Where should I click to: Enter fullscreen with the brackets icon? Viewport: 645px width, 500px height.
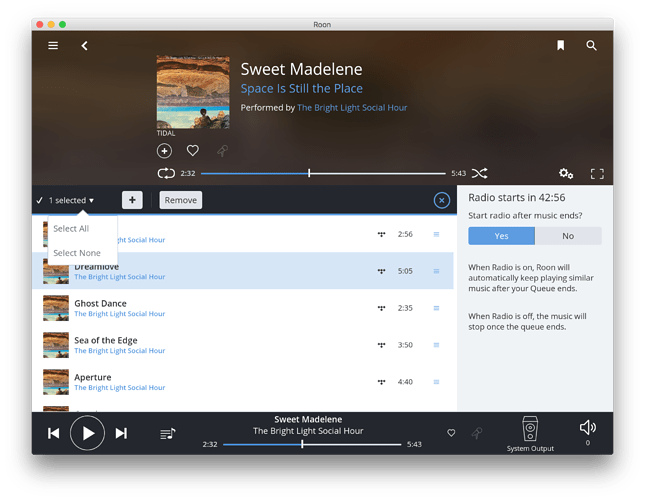coord(597,174)
